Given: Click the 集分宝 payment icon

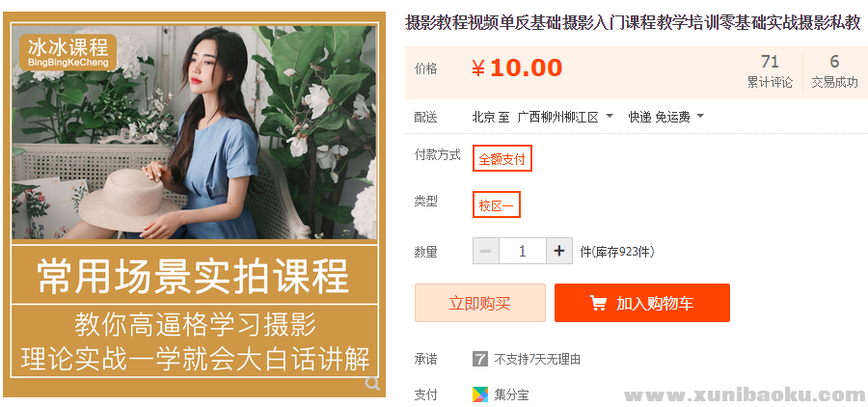Looking at the screenshot, I should pos(480,394).
